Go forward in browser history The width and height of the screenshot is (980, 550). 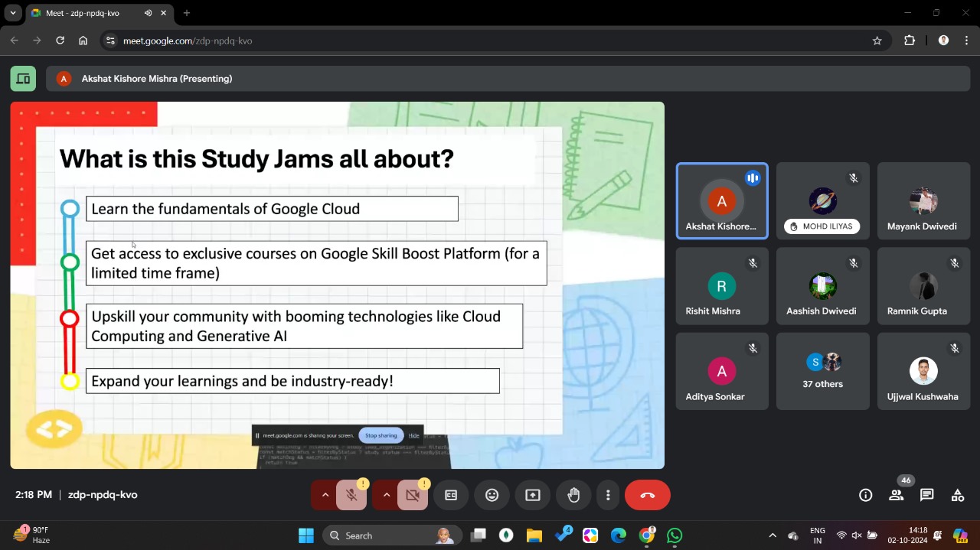37,41
